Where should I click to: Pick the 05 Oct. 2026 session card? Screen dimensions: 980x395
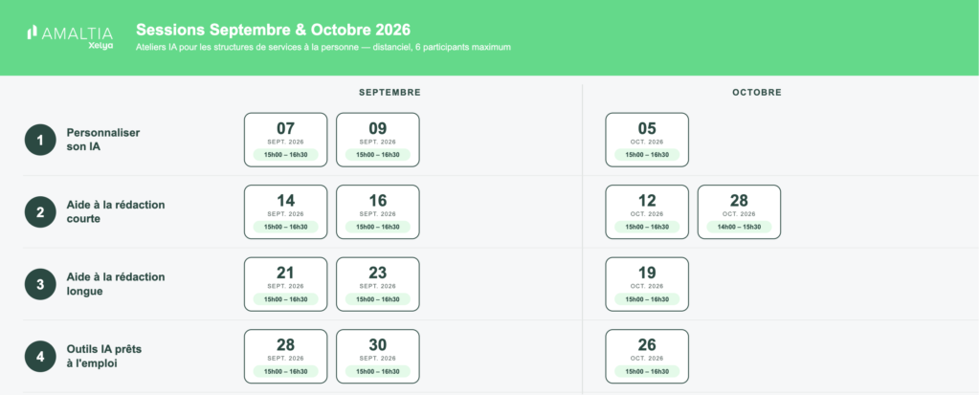[647, 140]
